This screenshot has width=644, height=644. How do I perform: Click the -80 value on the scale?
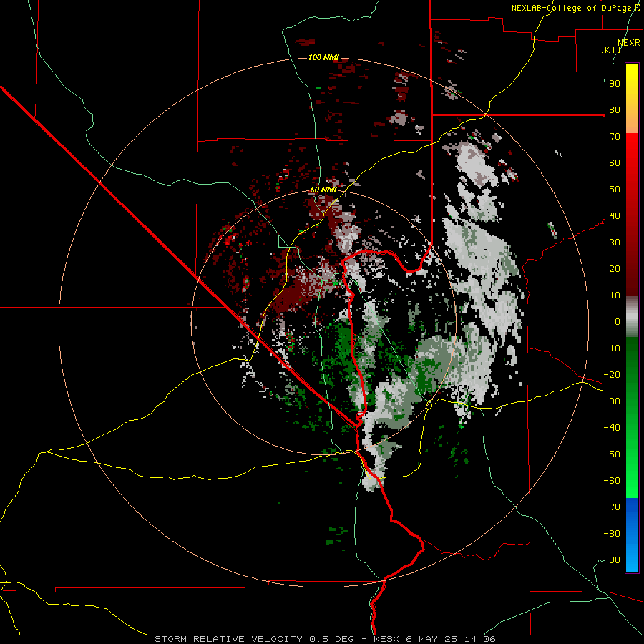tap(612, 534)
